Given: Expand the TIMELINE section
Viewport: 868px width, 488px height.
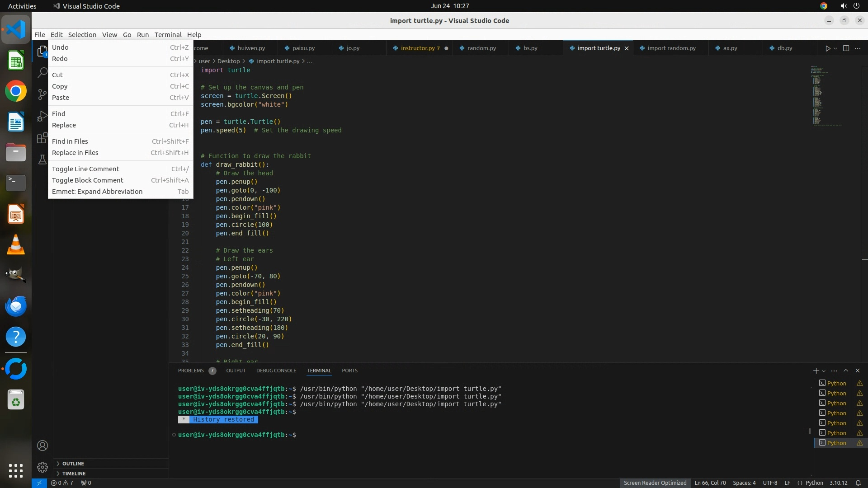Looking at the screenshot, I should [x=74, y=474].
